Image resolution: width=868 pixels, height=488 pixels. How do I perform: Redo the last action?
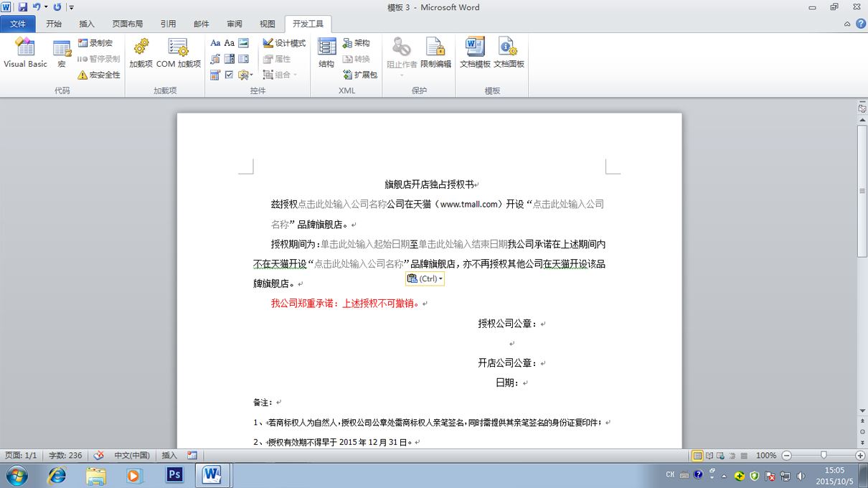[x=57, y=7]
